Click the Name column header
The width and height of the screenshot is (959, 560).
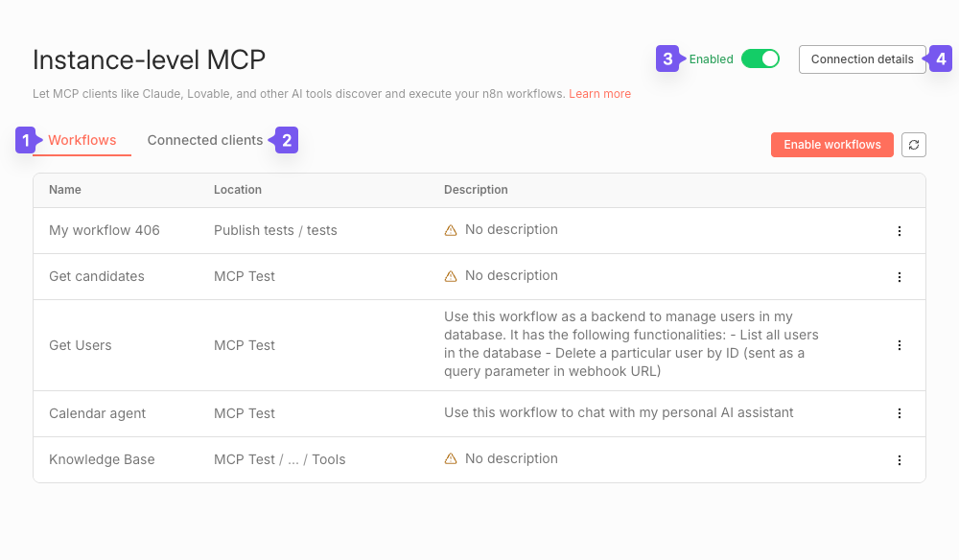pyautogui.click(x=64, y=189)
